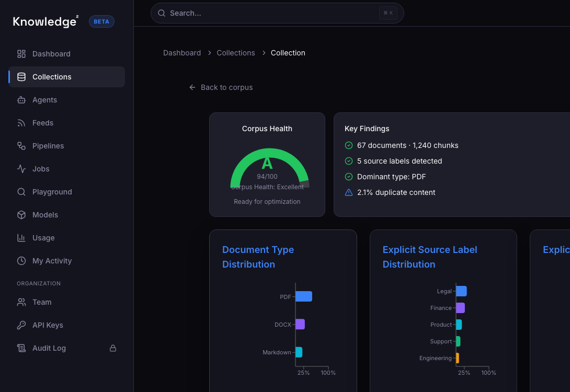
Task: Navigate to Dashboard breadcrumb link
Action: point(182,53)
